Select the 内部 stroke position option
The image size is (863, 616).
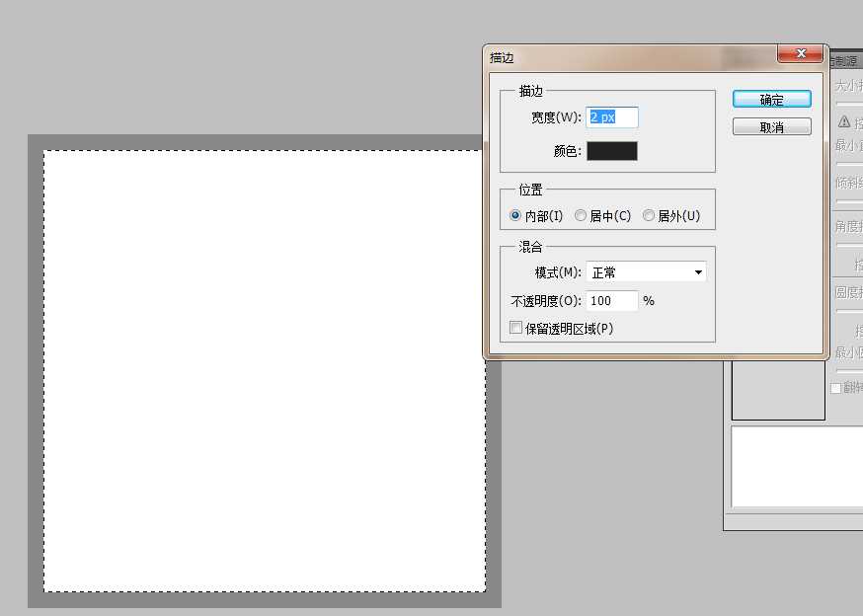tap(514, 215)
